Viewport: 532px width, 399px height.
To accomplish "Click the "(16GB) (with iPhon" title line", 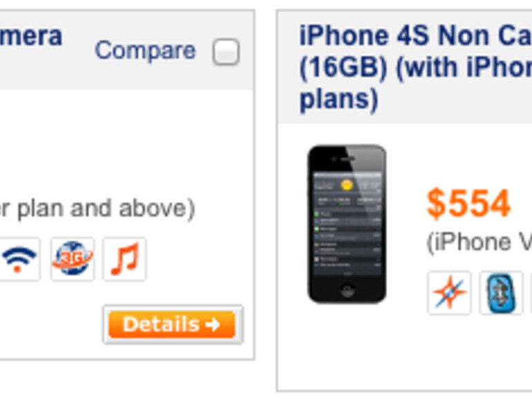I will click(415, 68).
